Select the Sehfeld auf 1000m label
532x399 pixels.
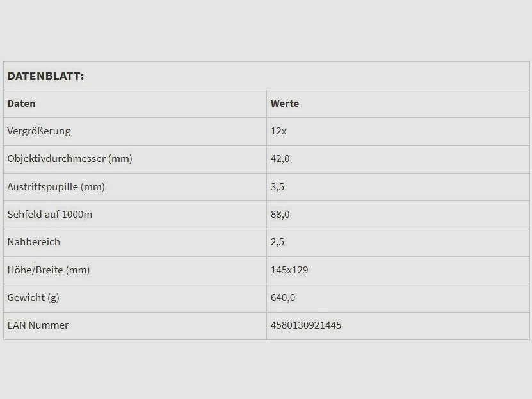pos(49,215)
